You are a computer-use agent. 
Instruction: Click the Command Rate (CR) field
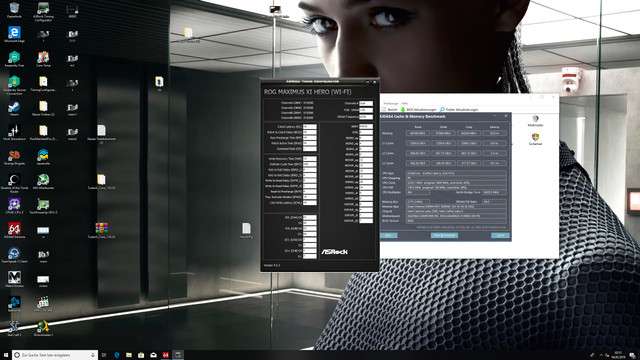coord(309,149)
